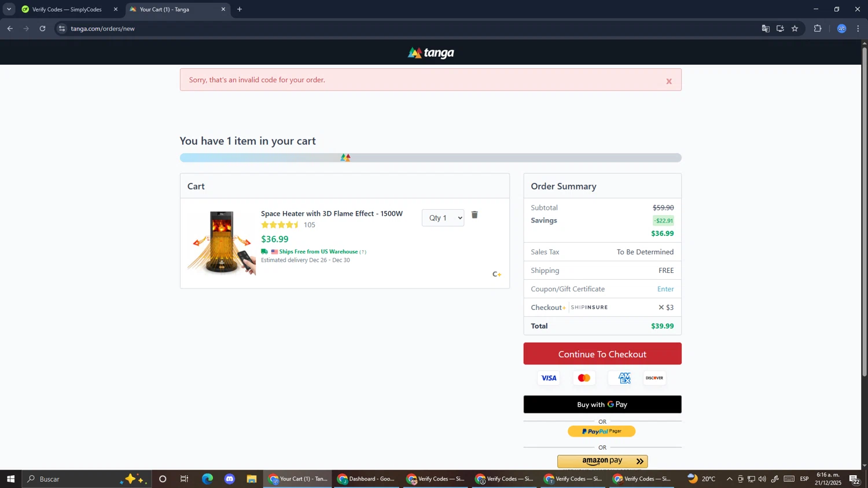Click the Buscar taskbar search box

click(x=87, y=479)
